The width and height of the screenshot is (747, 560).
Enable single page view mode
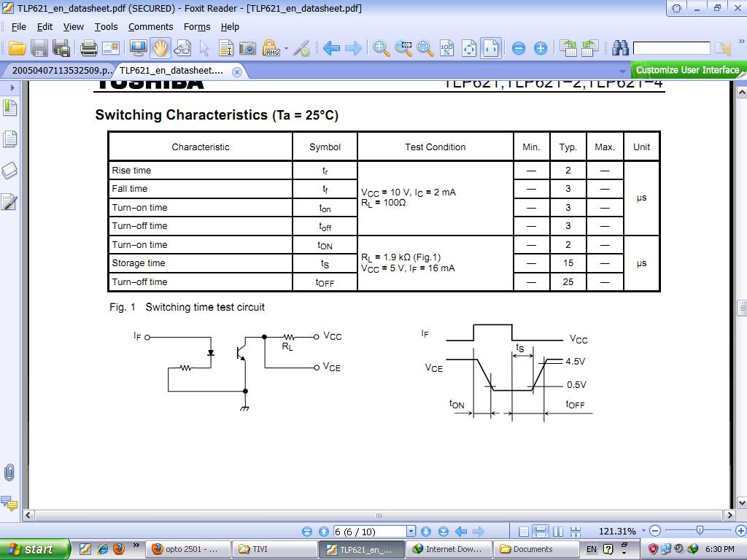pyautogui.click(x=524, y=532)
